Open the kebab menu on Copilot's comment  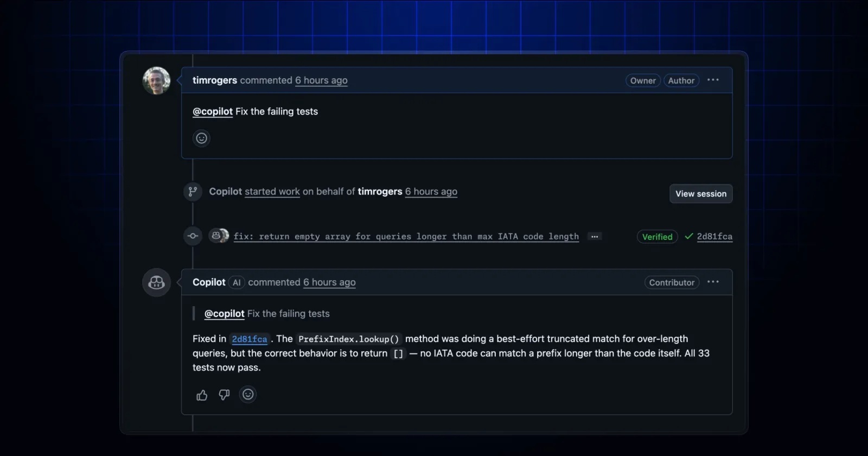(713, 282)
